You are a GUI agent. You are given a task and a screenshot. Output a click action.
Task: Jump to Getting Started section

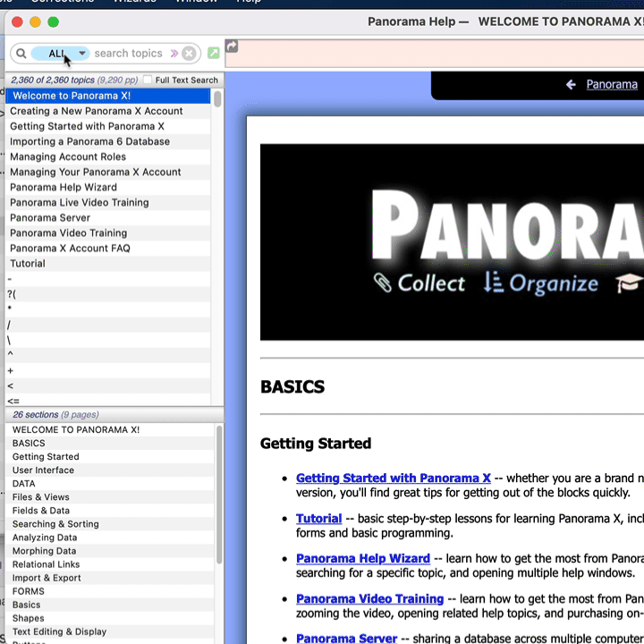110,457
